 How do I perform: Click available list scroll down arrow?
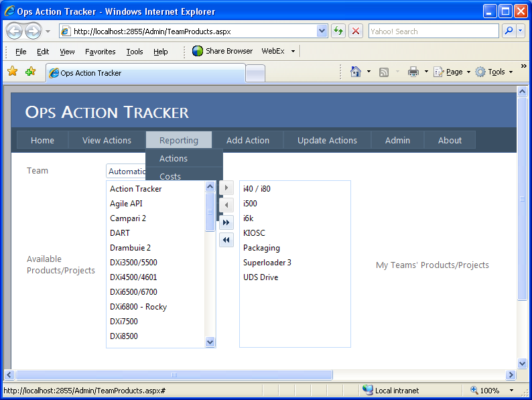[210, 342]
